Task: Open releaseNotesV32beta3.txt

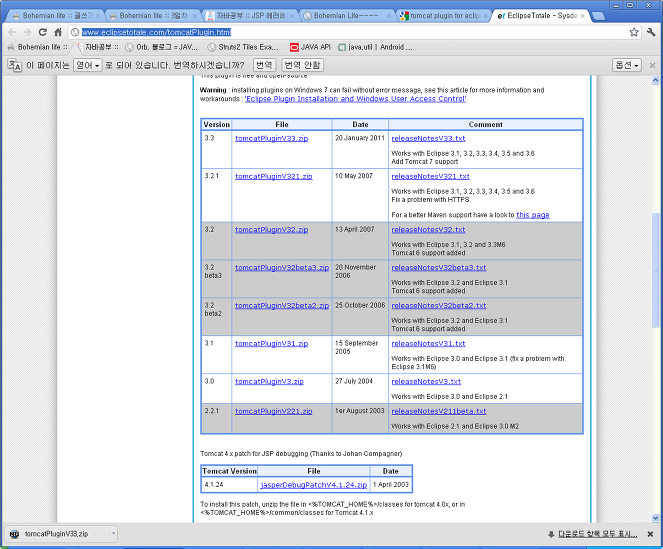Action: point(439,268)
